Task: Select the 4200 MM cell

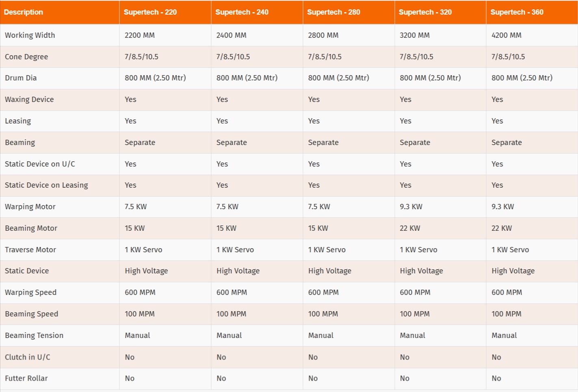Action: [x=506, y=35]
